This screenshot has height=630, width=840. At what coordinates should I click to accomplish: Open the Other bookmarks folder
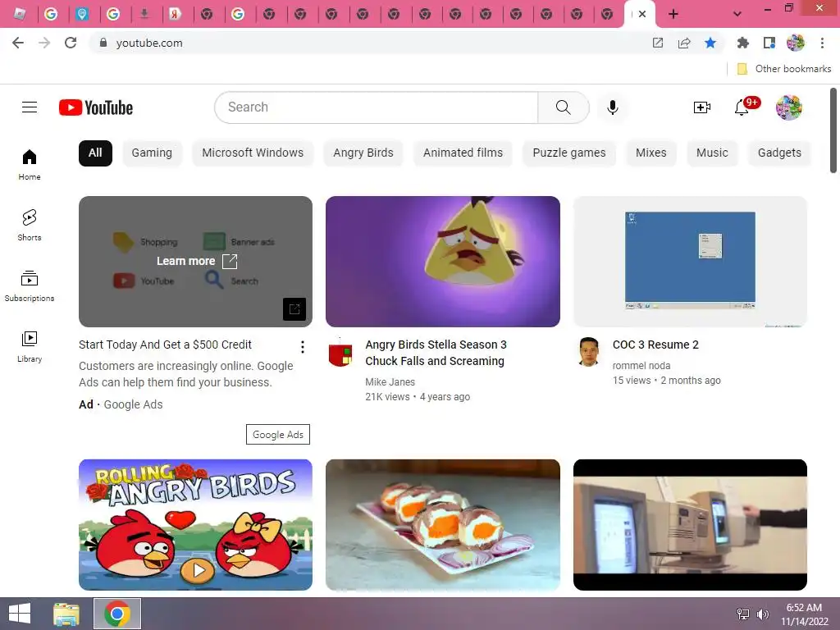tap(784, 69)
